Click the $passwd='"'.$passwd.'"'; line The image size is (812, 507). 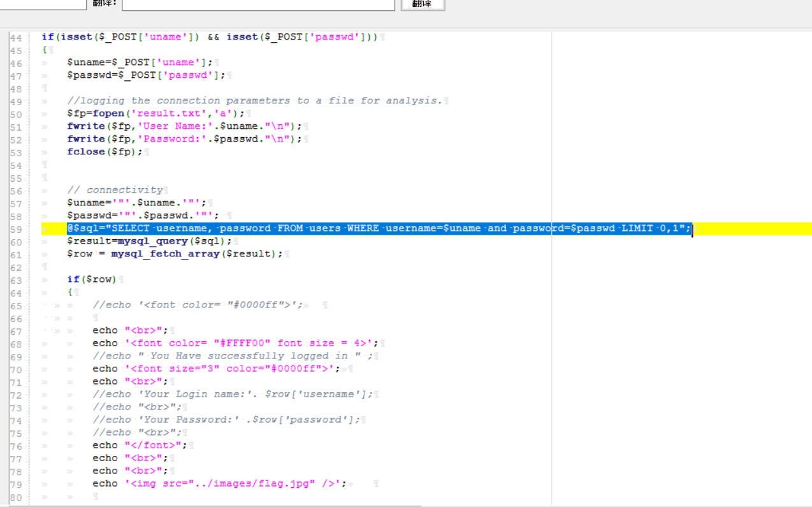pyautogui.click(x=143, y=216)
